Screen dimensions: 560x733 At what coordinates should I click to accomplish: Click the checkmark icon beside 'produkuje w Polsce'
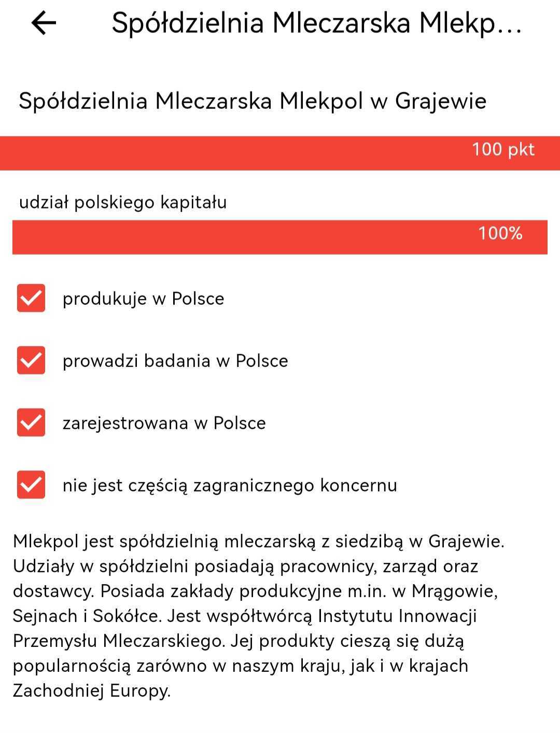point(31,298)
